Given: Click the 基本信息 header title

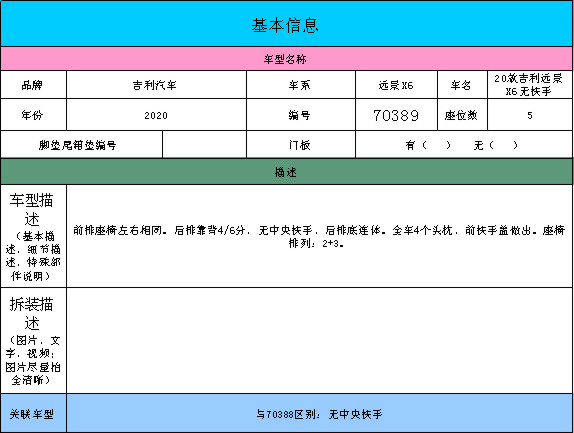Looking at the screenshot, I should coord(285,26).
